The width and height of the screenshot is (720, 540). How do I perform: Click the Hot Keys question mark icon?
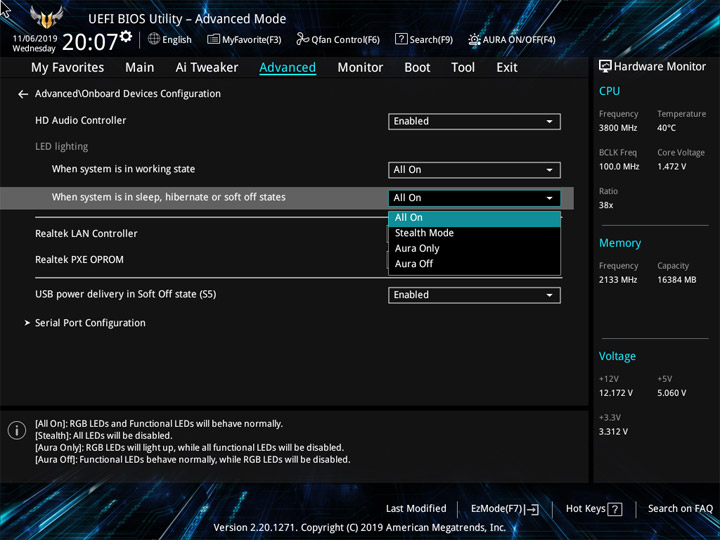point(615,509)
